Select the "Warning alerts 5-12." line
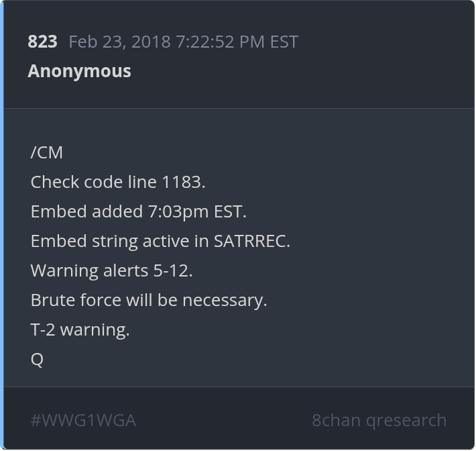476x451 pixels. pyautogui.click(x=111, y=270)
